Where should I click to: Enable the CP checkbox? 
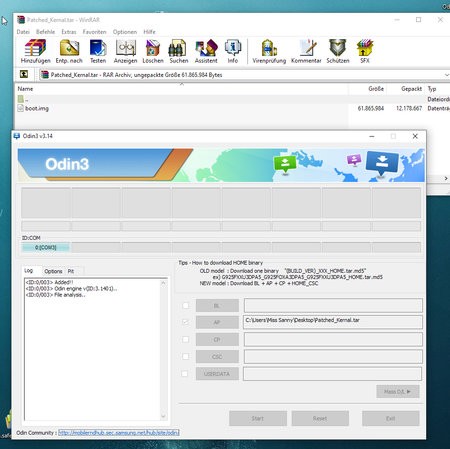pyautogui.click(x=186, y=339)
